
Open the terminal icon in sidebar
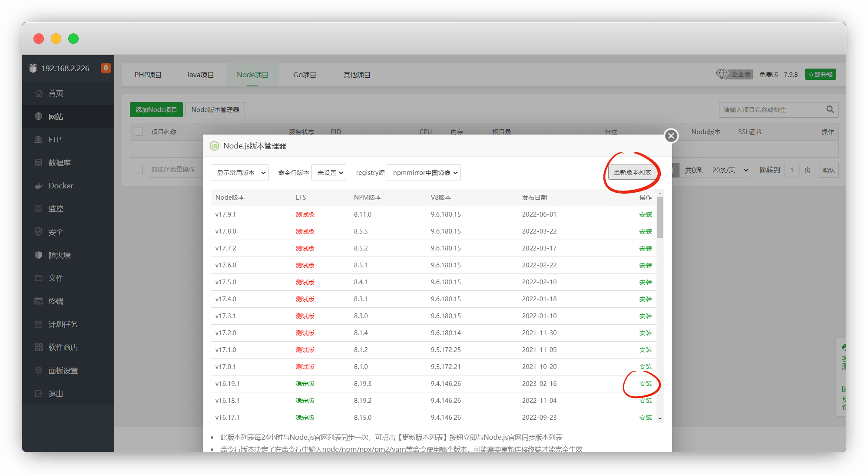click(x=39, y=301)
